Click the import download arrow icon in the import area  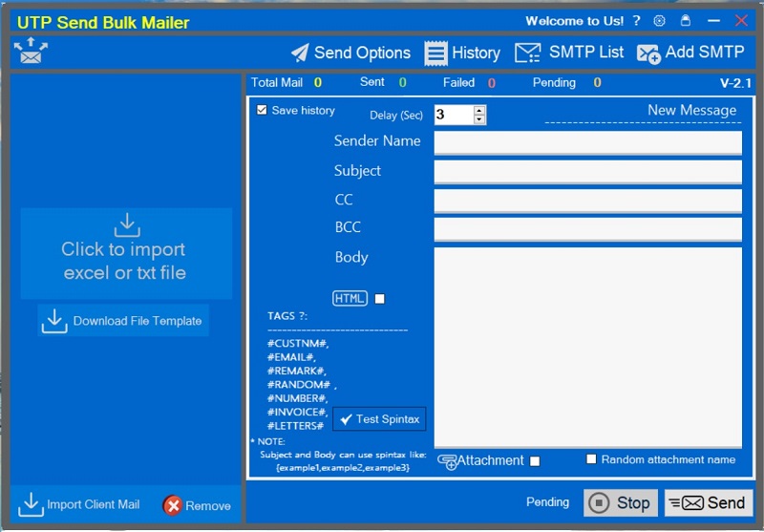pyautogui.click(x=127, y=225)
